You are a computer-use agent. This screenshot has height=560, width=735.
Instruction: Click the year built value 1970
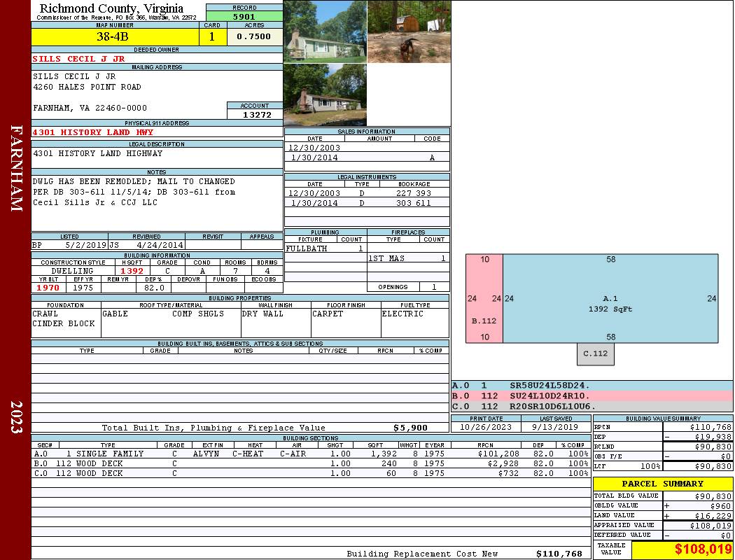click(48, 288)
